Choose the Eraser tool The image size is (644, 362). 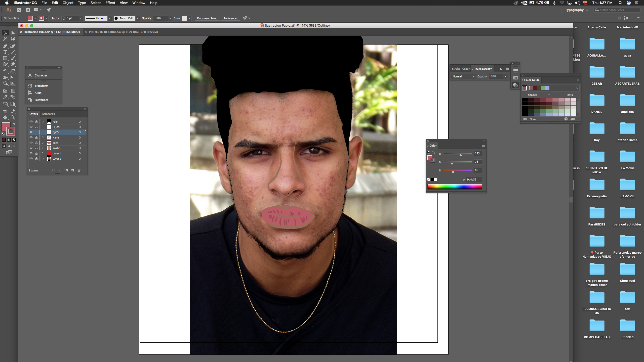13,64
